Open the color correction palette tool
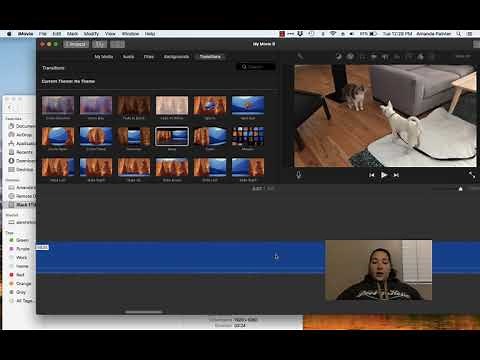The width and height of the screenshot is (480, 360). pos(350,57)
